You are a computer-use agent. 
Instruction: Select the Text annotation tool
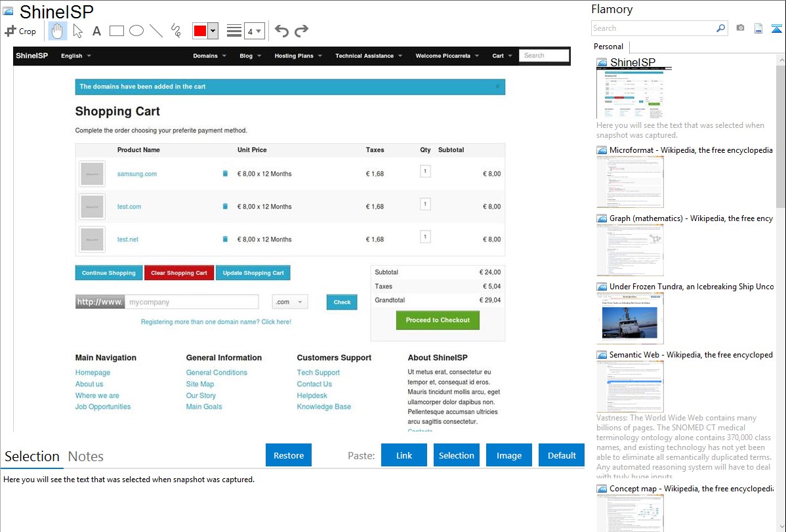(96, 31)
